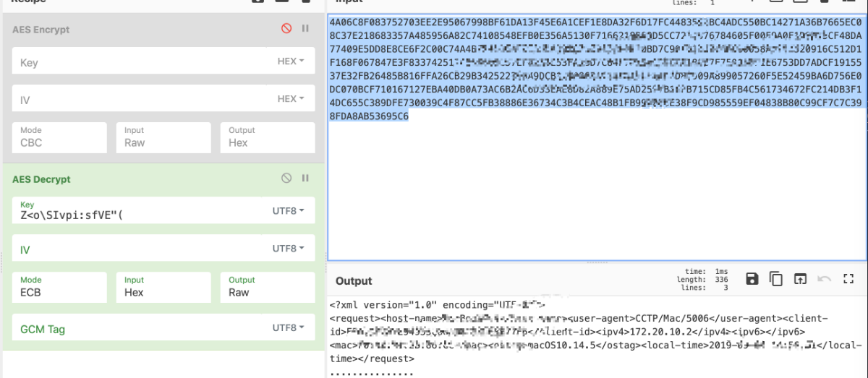Open AES Decrypt Key UTF8 format dropdown
Viewport: 868px width, 378px height.
pyautogui.click(x=289, y=211)
